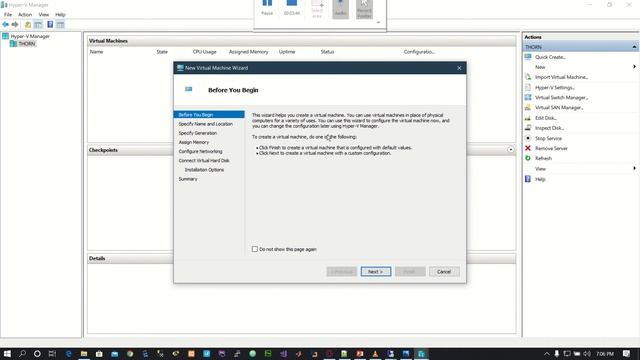Go to the Specify Generation step
640x360 pixels.
point(198,133)
